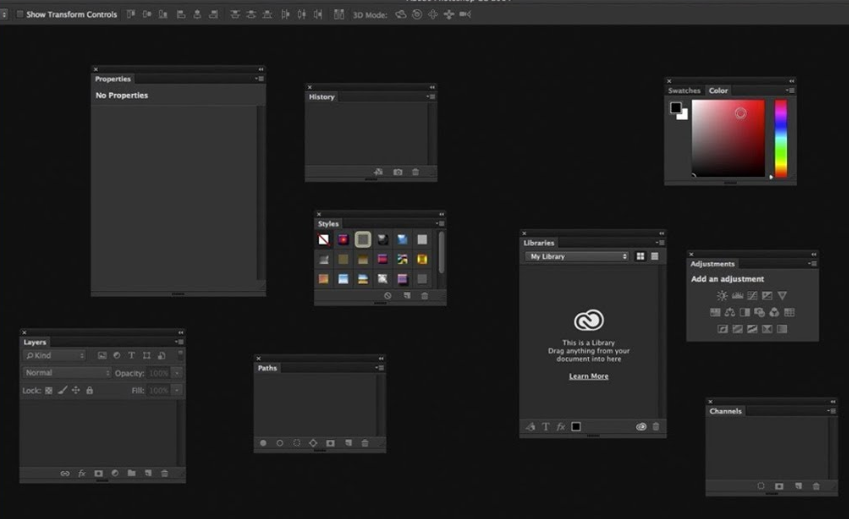Open the My Library dropdown
The image size is (849, 519).
point(577,257)
